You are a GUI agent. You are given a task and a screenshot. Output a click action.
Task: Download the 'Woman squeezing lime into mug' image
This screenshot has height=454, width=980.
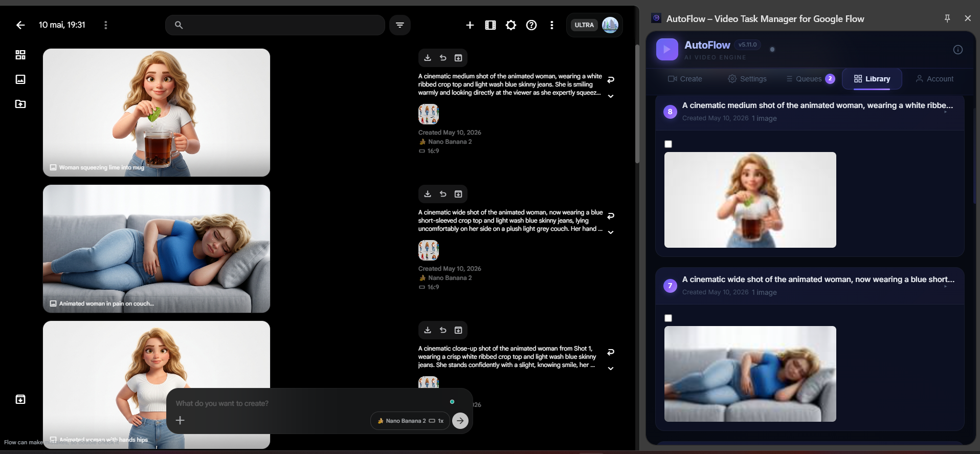click(428, 58)
